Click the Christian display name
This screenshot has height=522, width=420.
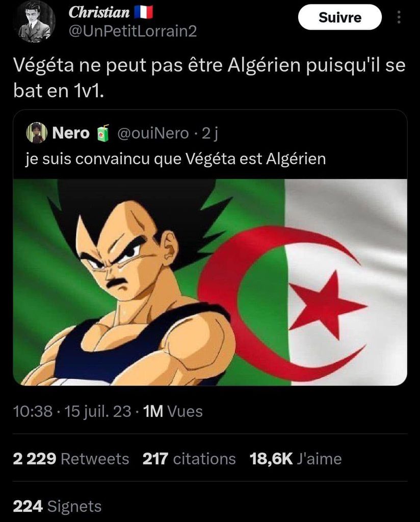point(99,12)
